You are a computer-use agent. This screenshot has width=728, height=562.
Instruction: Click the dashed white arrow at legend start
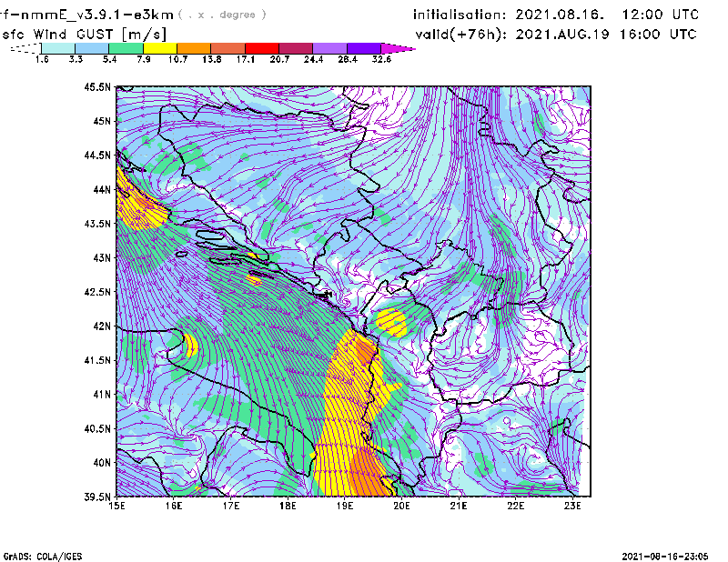pyautogui.click(x=25, y=48)
